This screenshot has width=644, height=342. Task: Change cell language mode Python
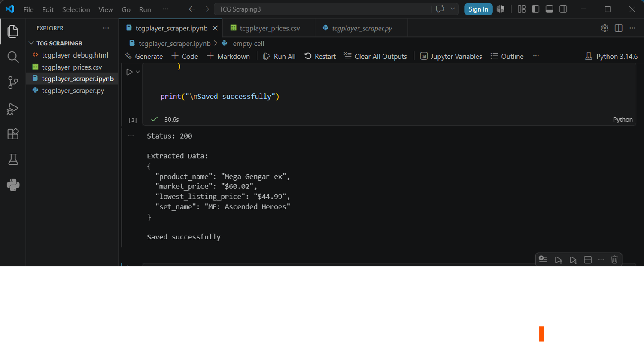[623, 120]
